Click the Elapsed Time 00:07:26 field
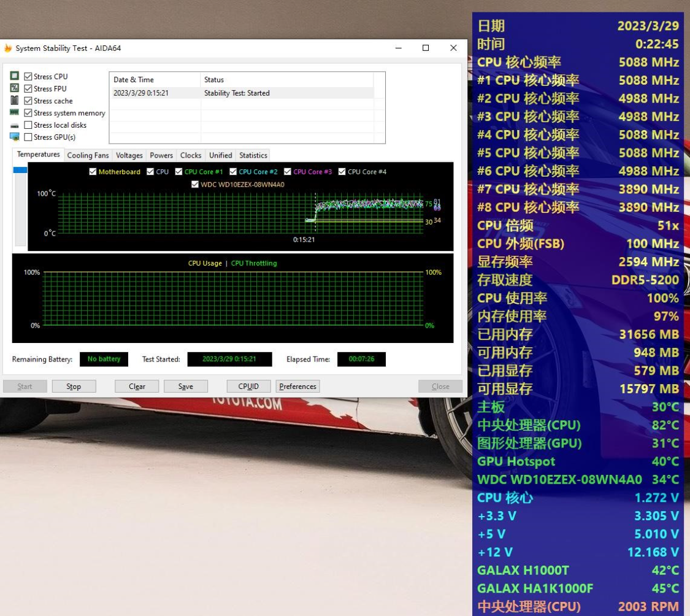690x616 pixels. pyautogui.click(x=361, y=359)
